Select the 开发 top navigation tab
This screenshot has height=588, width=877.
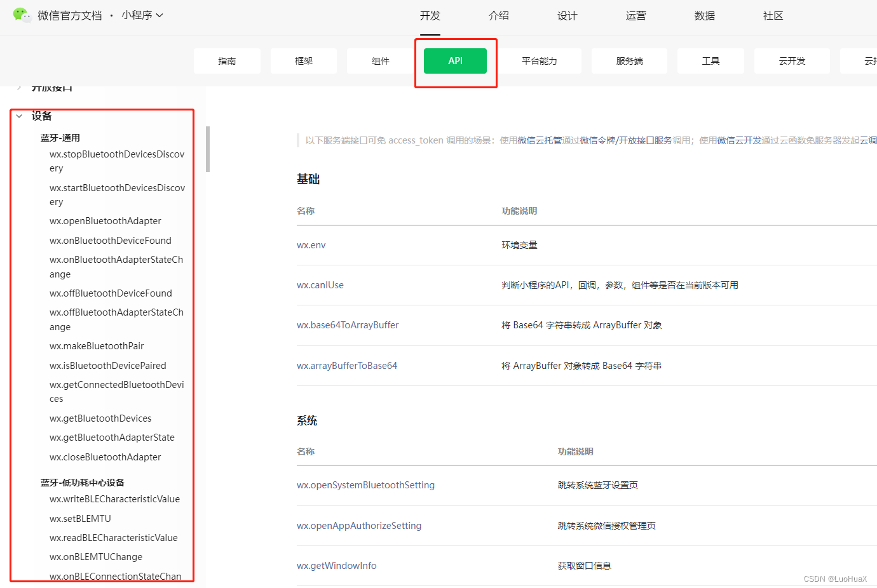click(x=430, y=16)
